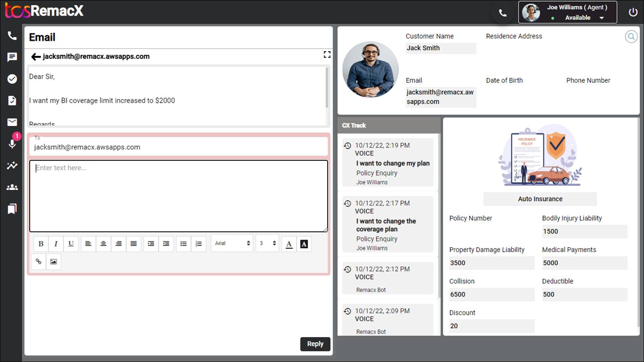
Task: Open the 2:12 PM Remacx Bot voice entry
Action: click(x=388, y=278)
